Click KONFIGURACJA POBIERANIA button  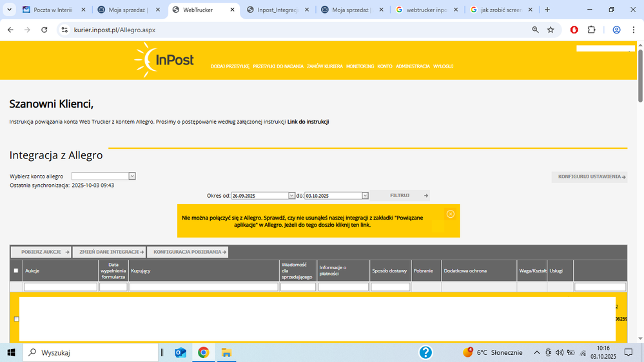coord(188,252)
